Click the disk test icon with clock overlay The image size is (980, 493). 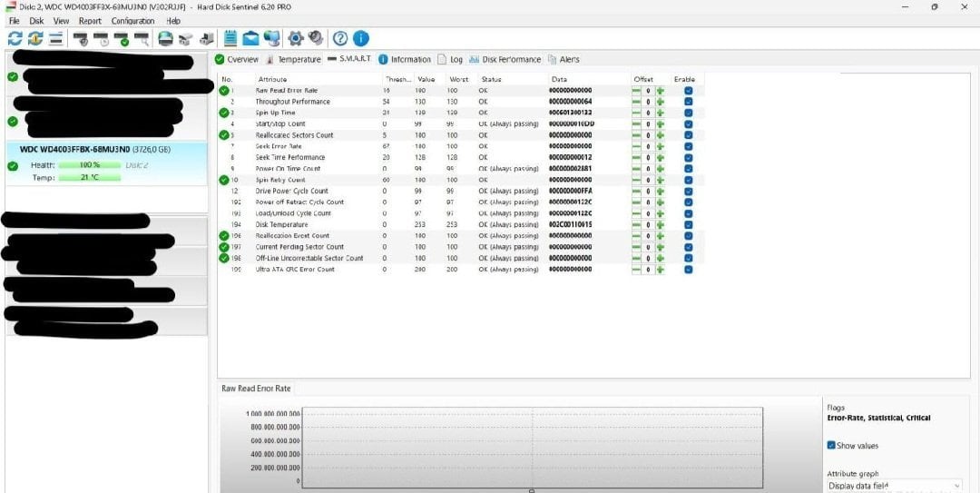tap(102, 39)
